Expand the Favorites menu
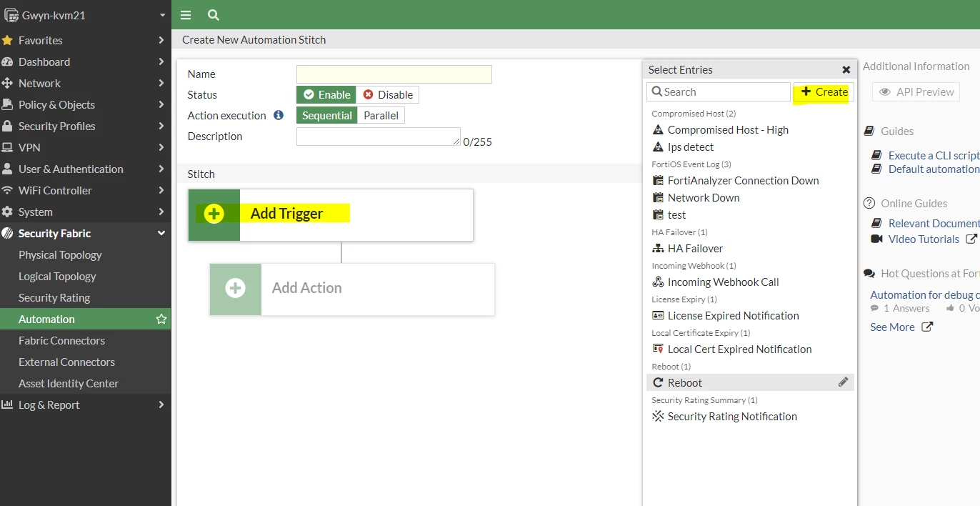The width and height of the screenshot is (980, 506). coord(86,41)
